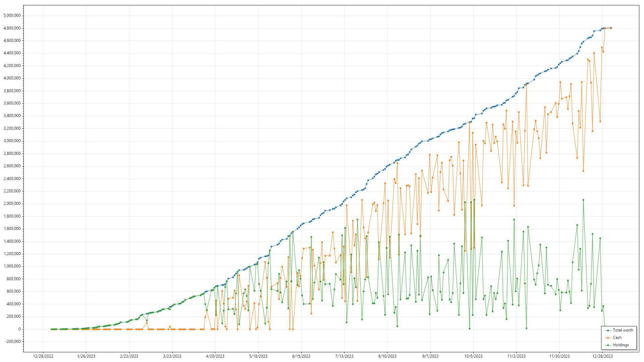Click the 1,000,000 y-axis label
Screen dimensions: 644x362
(x=12, y=266)
